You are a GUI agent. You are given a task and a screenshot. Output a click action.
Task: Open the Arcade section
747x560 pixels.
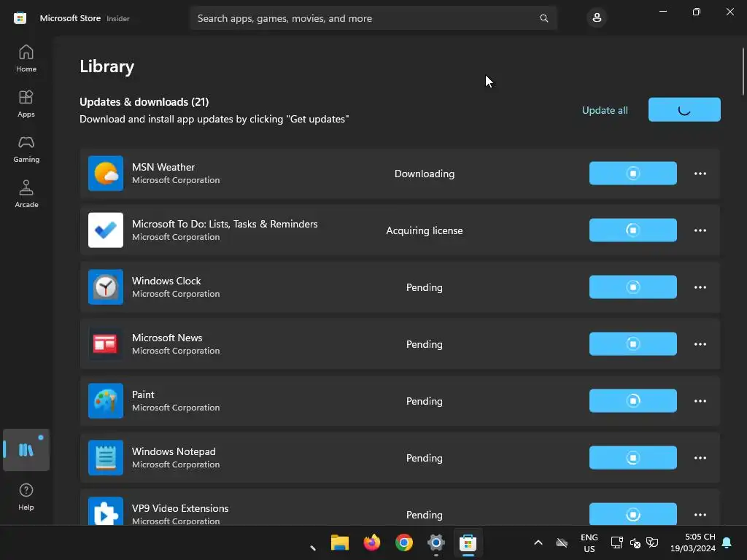(26, 194)
